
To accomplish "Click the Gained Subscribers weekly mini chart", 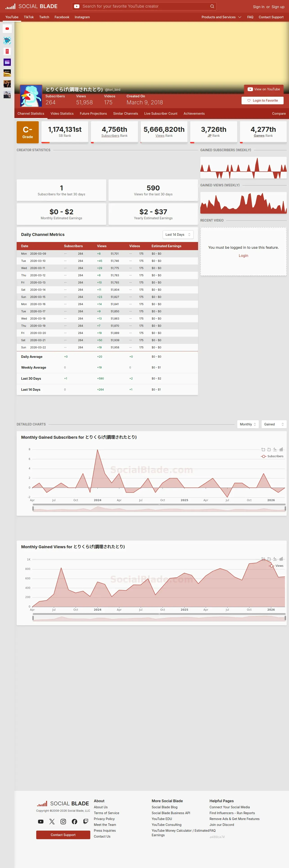I will click(244, 168).
